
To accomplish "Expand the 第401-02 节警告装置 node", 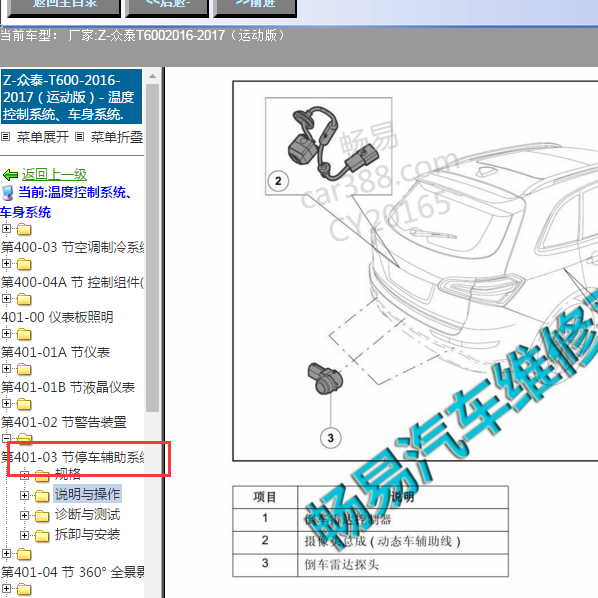I will click(x=6, y=403).
